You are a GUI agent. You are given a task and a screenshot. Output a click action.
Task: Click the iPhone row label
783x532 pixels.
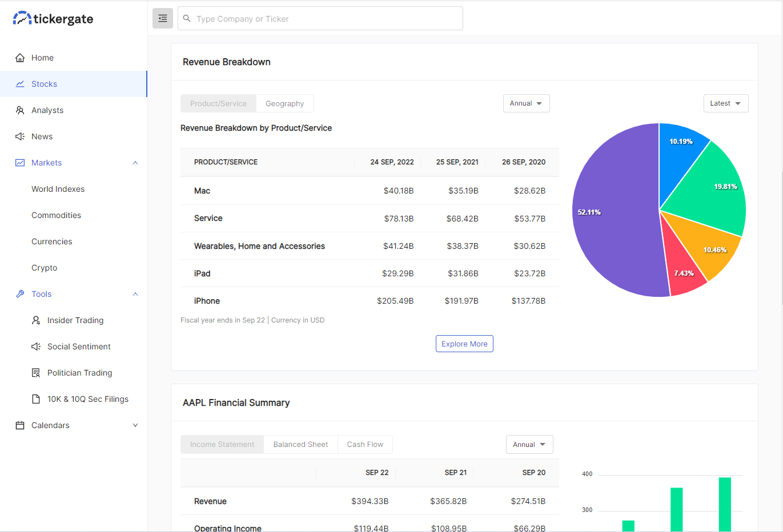(207, 301)
